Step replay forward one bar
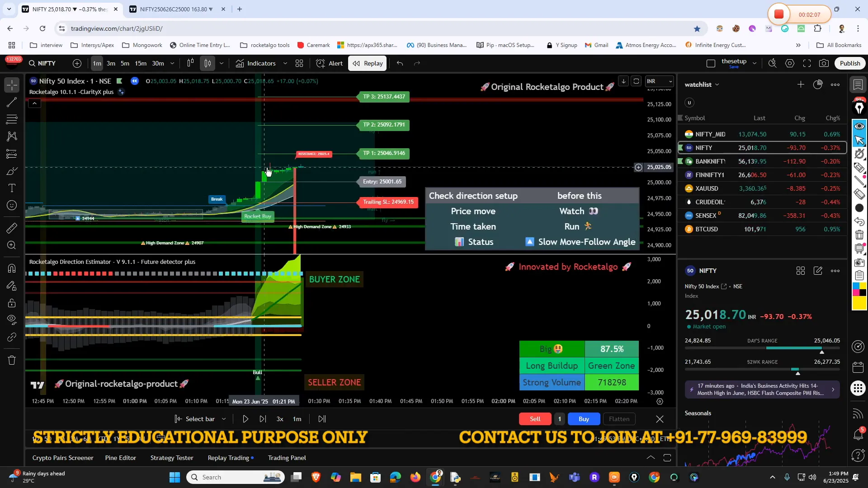Viewport: 868px width, 488px height. (263, 419)
